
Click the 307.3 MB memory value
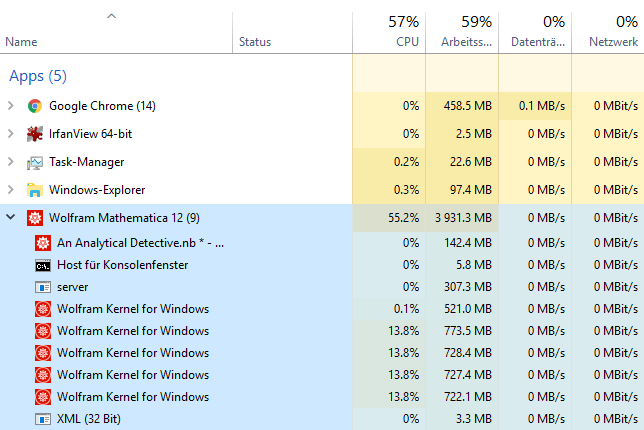coord(468,287)
